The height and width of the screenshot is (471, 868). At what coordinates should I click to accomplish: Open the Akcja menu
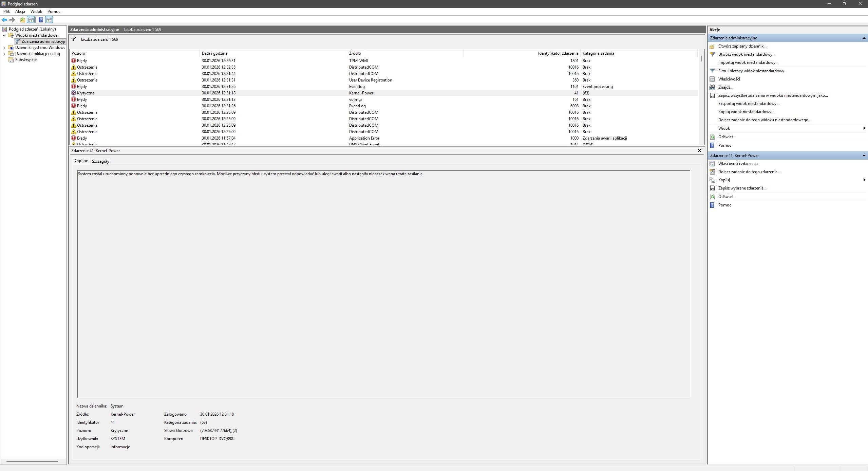pyautogui.click(x=20, y=11)
